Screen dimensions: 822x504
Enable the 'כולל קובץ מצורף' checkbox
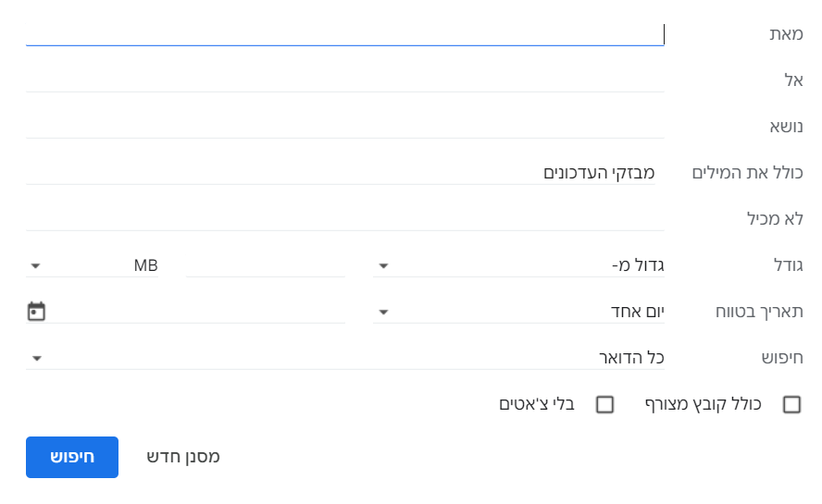pyautogui.click(x=791, y=404)
